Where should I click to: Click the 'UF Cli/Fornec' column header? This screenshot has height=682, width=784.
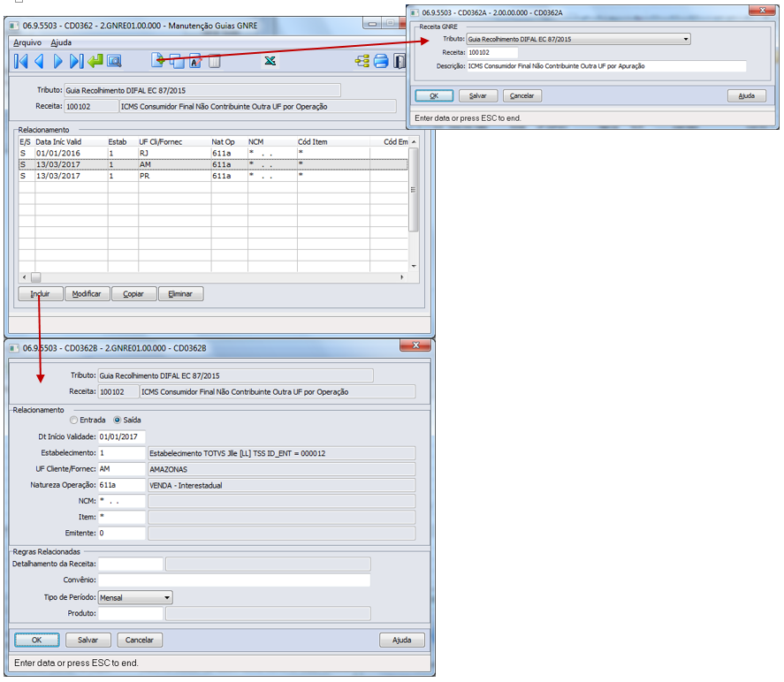pos(174,142)
